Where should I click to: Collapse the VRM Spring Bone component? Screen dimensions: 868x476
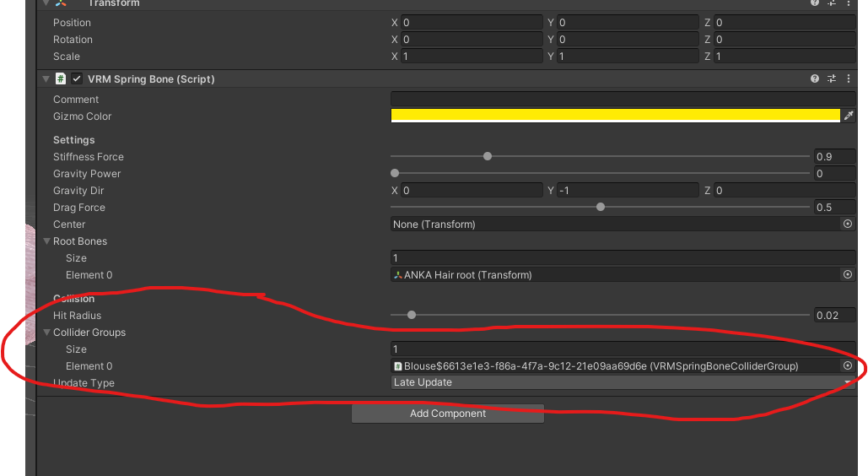point(46,79)
